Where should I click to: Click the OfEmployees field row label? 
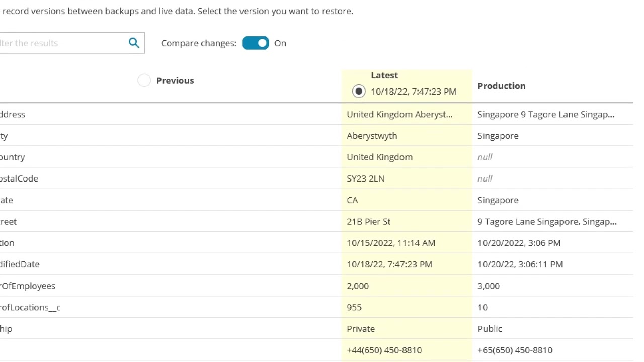28,286
